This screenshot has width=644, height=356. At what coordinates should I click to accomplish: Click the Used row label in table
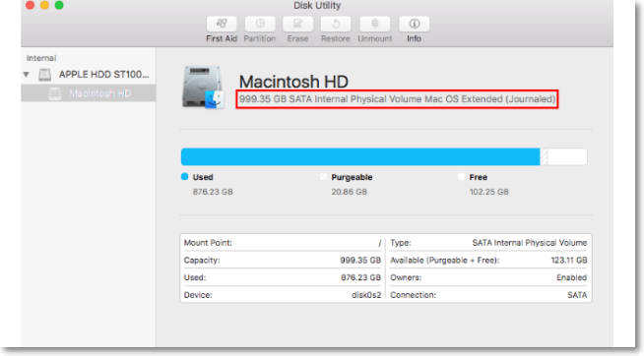click(x=195, y=277)
